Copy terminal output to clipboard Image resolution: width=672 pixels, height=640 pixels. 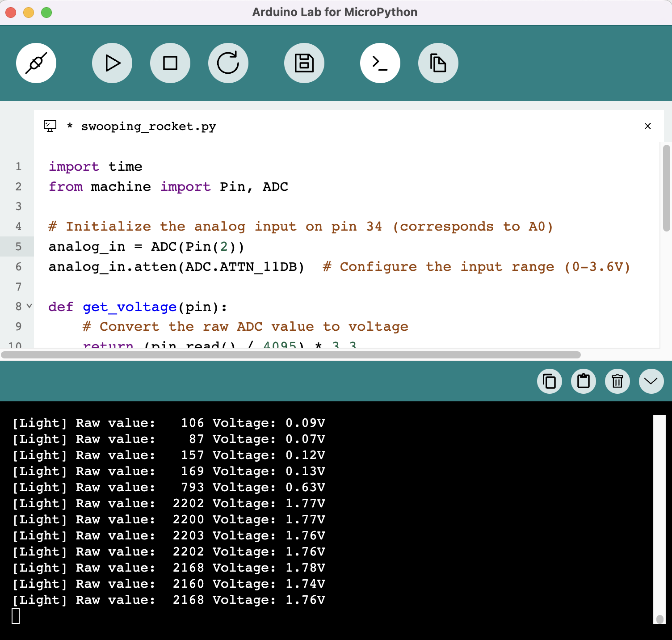[549, 381]
